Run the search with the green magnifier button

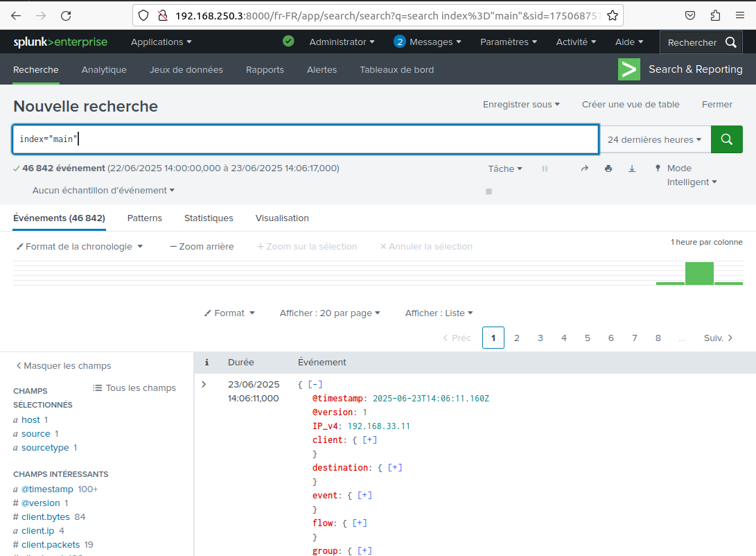pos(727,139)
